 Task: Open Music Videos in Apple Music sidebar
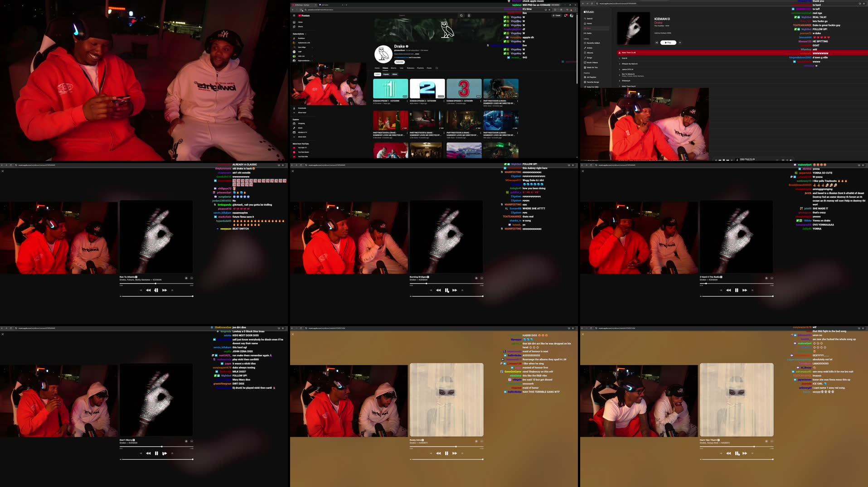point(591,63)
